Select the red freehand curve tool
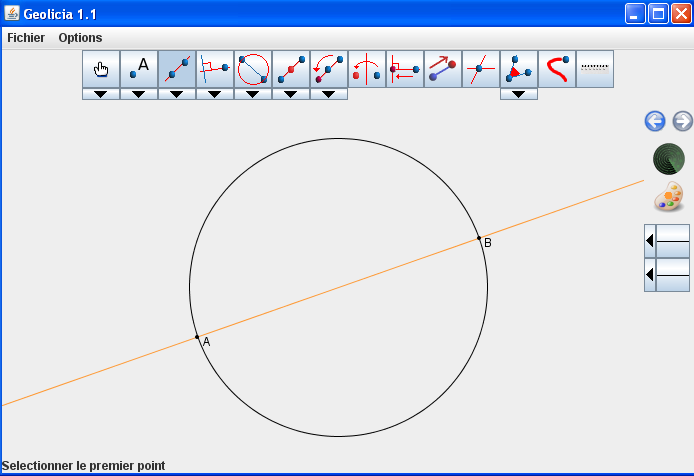 click(x=557, y=69)
